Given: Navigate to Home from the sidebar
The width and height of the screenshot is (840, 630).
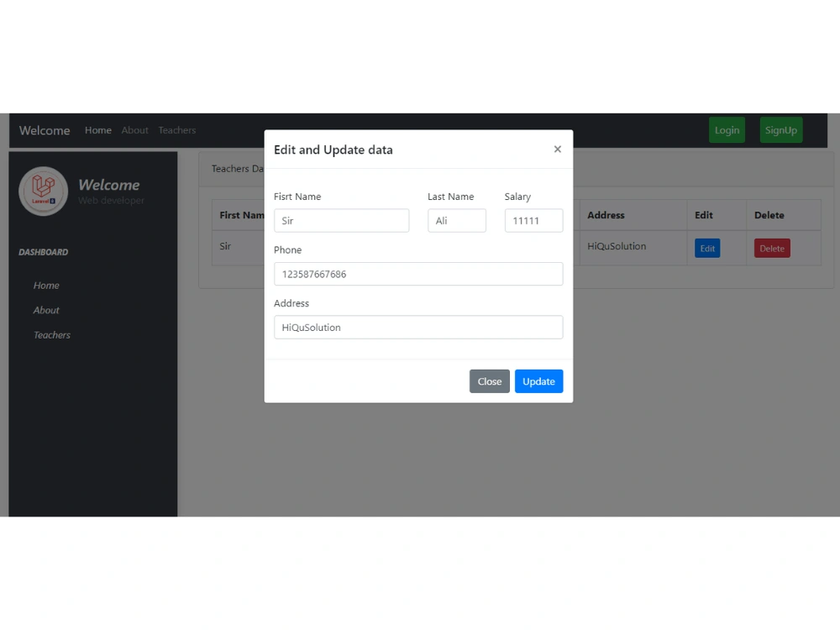Looking at the screenshot, I should click(46, 286).
